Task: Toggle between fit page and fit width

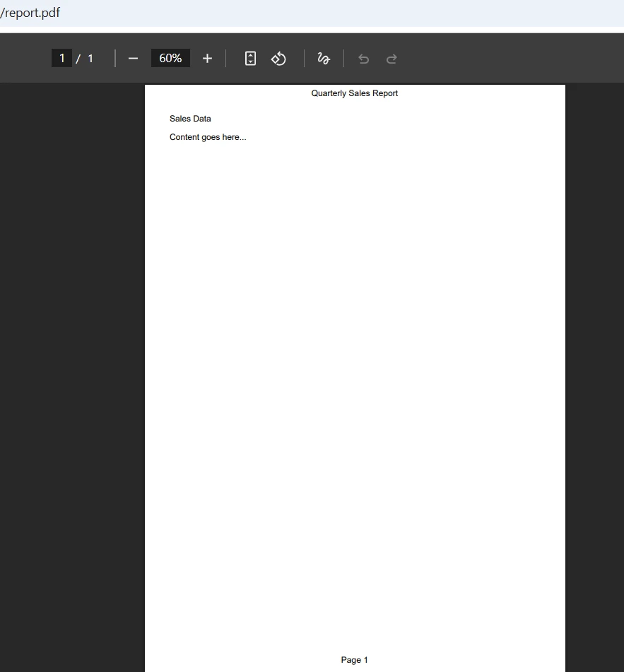Action: tap(250, 58)
